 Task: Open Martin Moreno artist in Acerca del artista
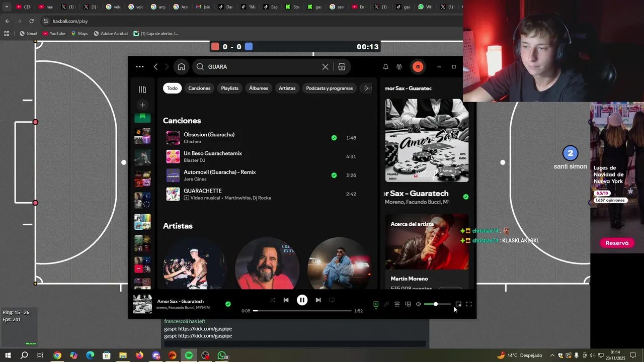(410, 279)
